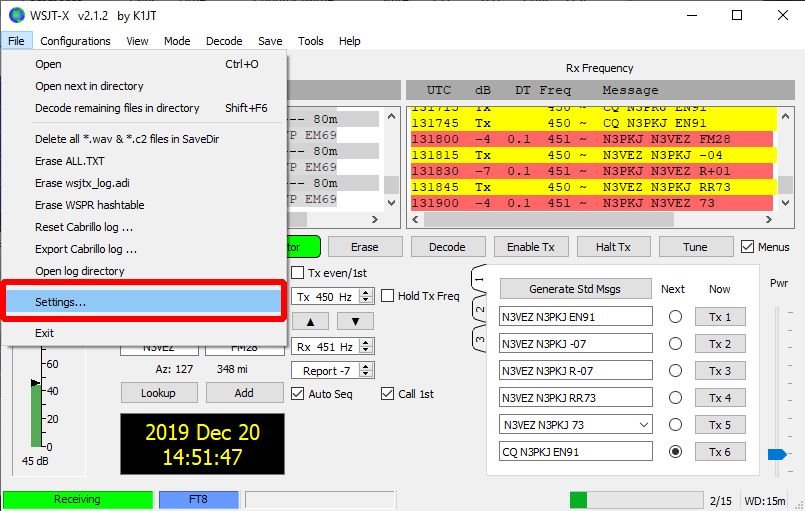This screenshot has width=805, height=511.
Task: Click the up arrow Tx frequency button
Action: coord(311,321)
